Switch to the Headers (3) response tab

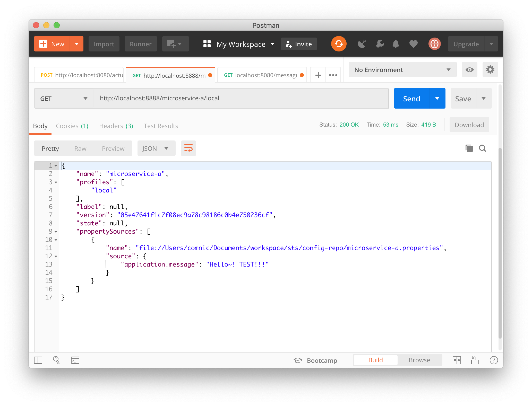[x=116, y=126]
